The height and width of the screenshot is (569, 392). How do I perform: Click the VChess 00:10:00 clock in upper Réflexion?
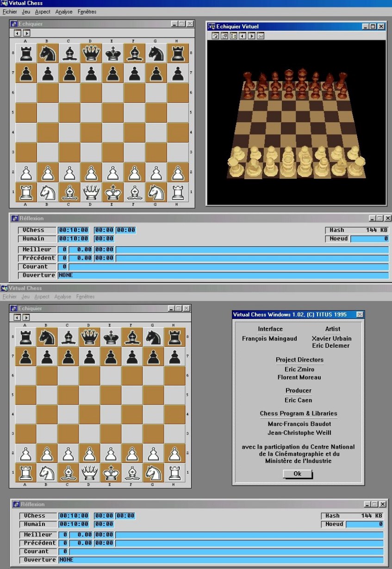tap(74, 230)
